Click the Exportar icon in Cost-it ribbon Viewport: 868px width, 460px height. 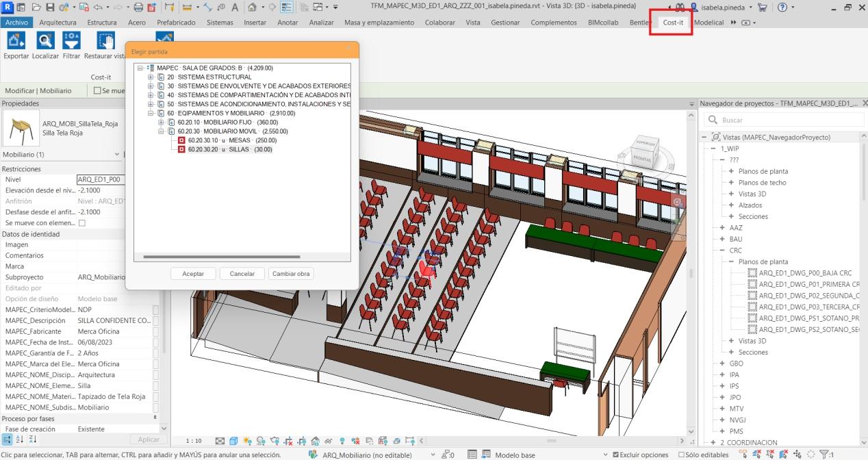coord(16,41)
